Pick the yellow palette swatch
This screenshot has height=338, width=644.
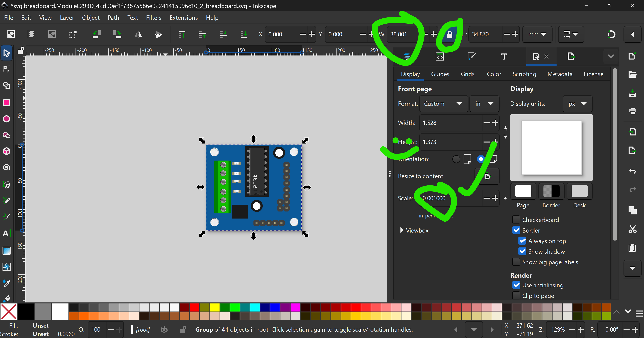214,307
